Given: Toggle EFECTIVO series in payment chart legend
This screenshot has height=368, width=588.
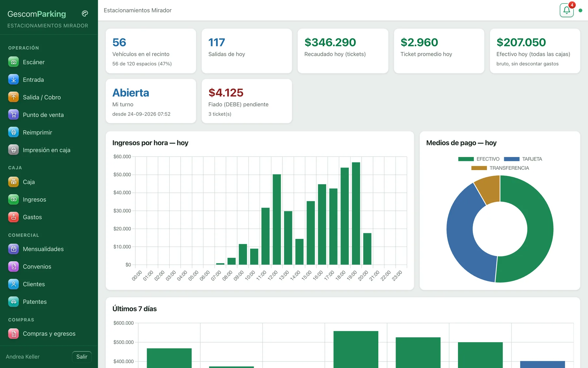Looking at the screenshot, I should (x=479, y=159).
